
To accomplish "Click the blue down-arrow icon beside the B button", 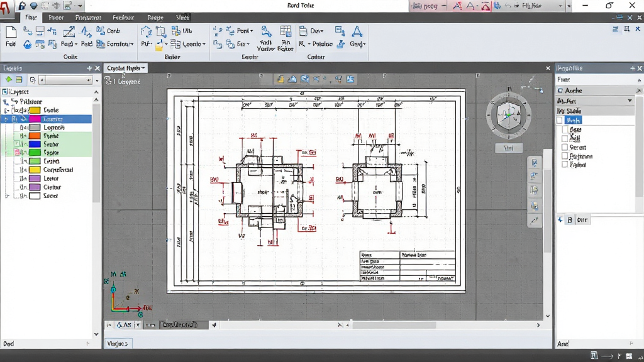I will (x=560, y=220).
